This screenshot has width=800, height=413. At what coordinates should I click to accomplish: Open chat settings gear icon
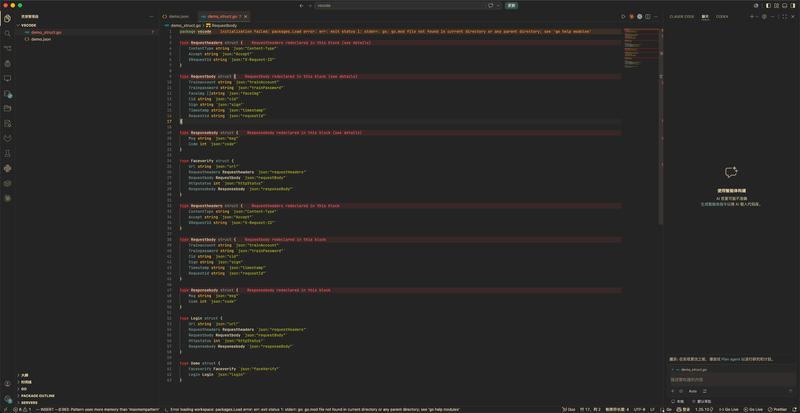coord(764,16)
